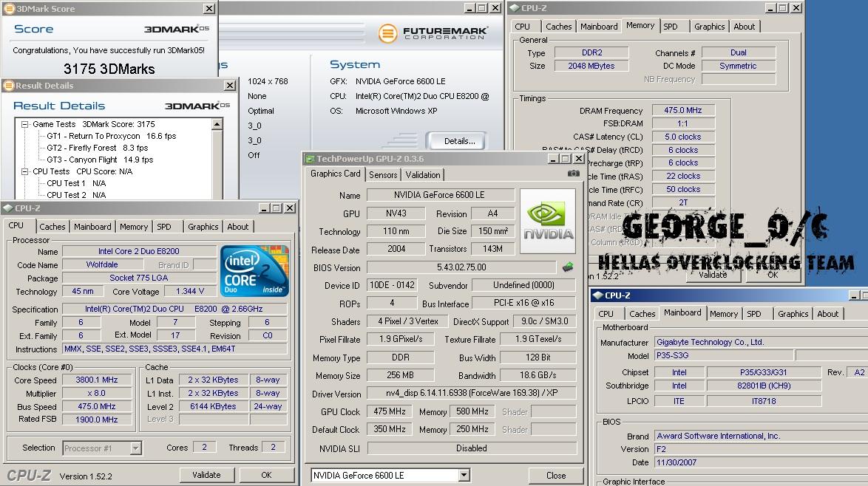This screenshot has width=868, height=486.
Task: Switch to Validation tab in GPU-Z
Action: 423,175
